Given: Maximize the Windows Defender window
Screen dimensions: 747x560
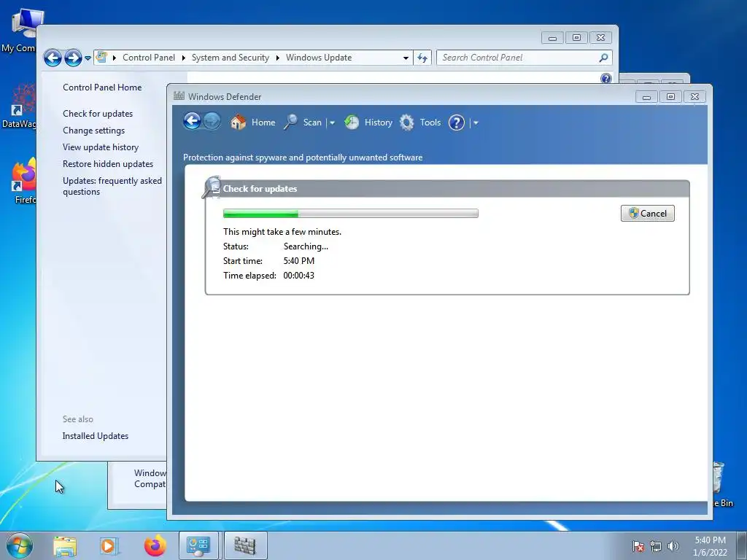Looking at the screenshot, I should tap(671, 97).
